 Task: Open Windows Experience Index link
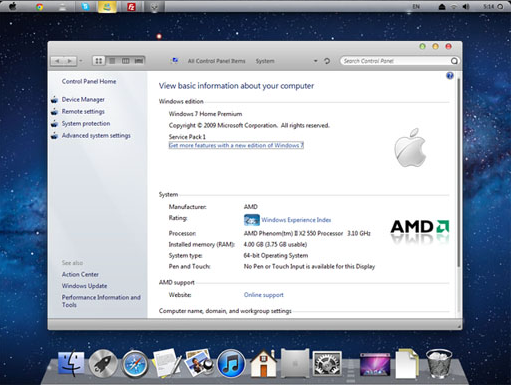tap(296, 220)
